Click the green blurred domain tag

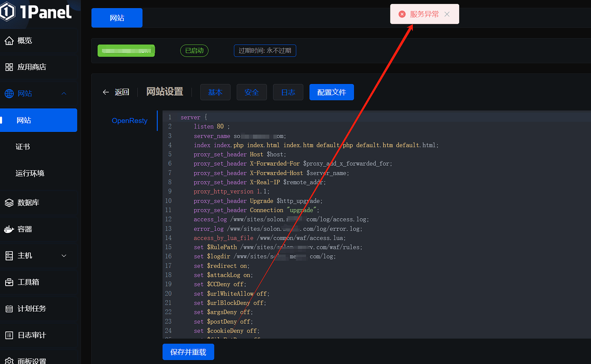126,51
